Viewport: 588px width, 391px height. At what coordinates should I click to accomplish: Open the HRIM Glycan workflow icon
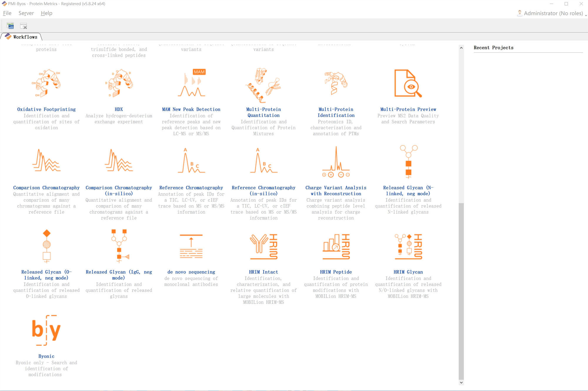pyautogui.click(x=408, y=247)
